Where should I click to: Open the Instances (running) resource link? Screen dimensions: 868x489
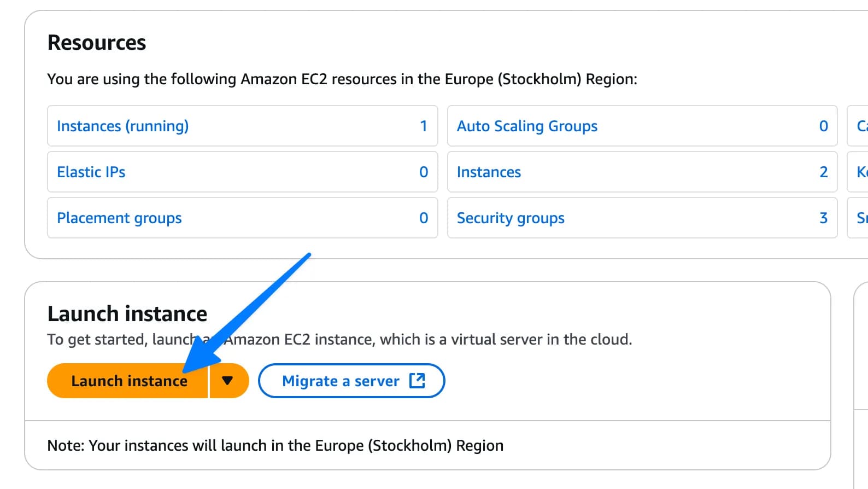click(122, 126)
